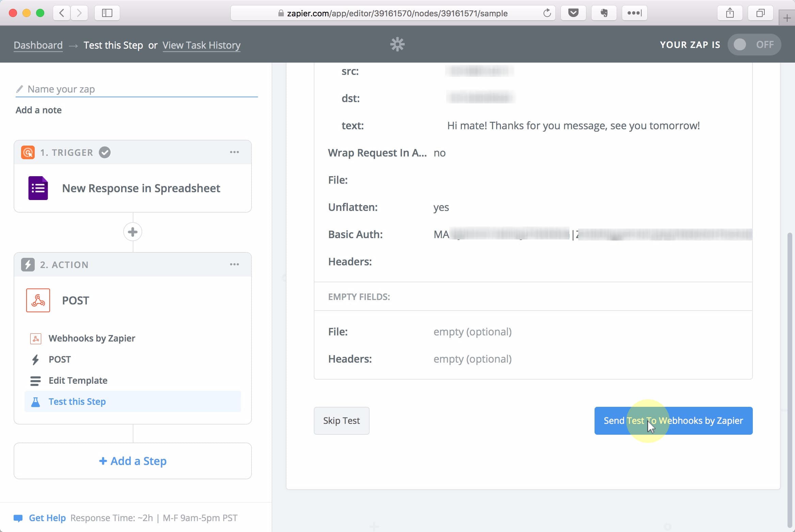Click the 'Basic Auth:' label
The image size is (795, 532).
point(355,234)
